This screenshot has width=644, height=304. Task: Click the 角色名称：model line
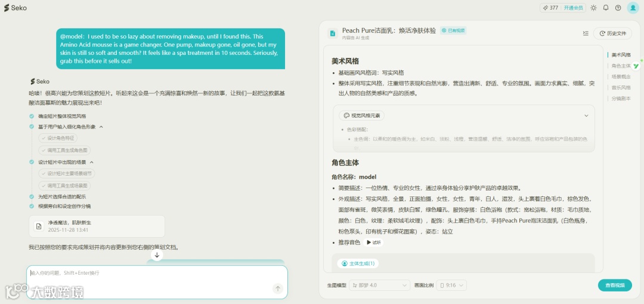click(354, 177)
